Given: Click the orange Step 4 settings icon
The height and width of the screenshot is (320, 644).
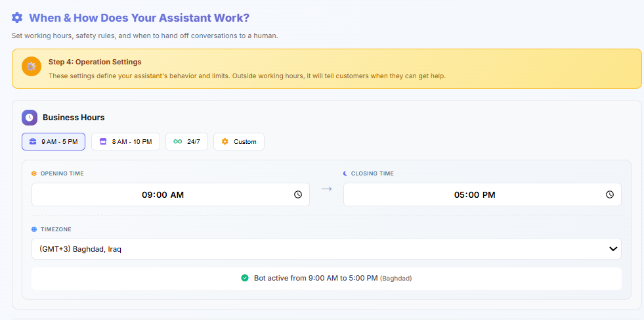Looking at the screenshot, I should (32, 66).
